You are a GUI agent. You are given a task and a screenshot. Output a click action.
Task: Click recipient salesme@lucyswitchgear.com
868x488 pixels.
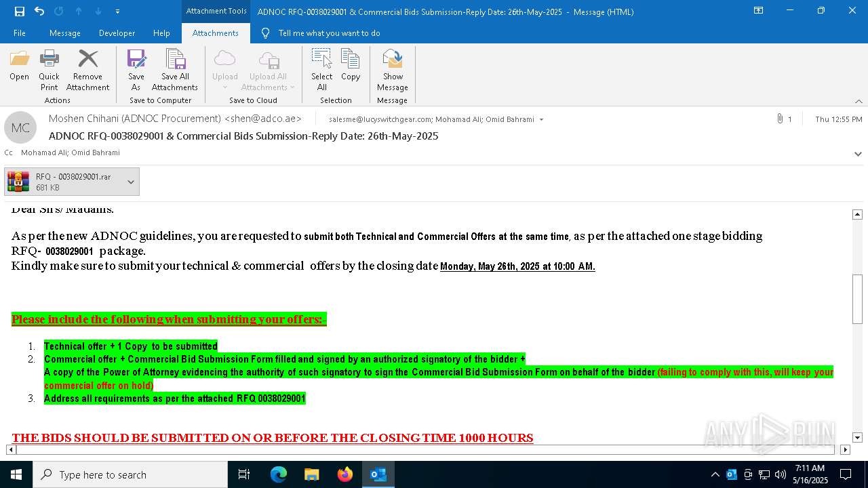click(380, 119)
